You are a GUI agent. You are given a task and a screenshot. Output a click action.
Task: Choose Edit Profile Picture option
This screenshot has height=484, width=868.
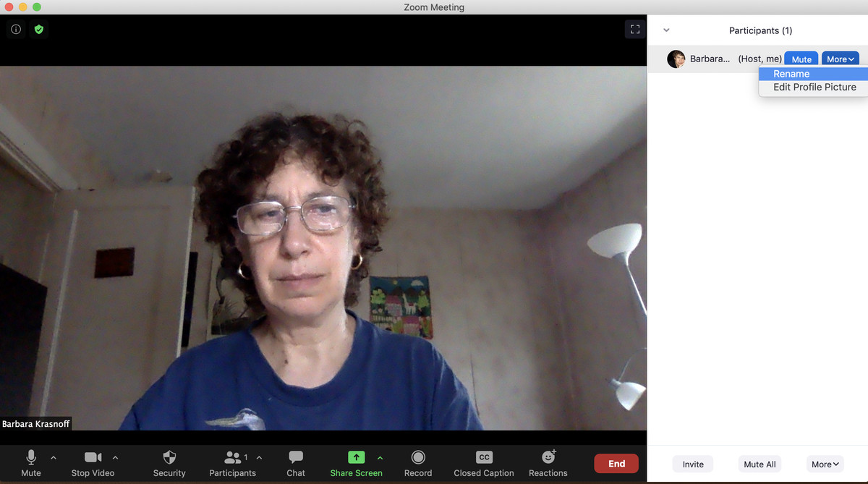click(814, 88)
